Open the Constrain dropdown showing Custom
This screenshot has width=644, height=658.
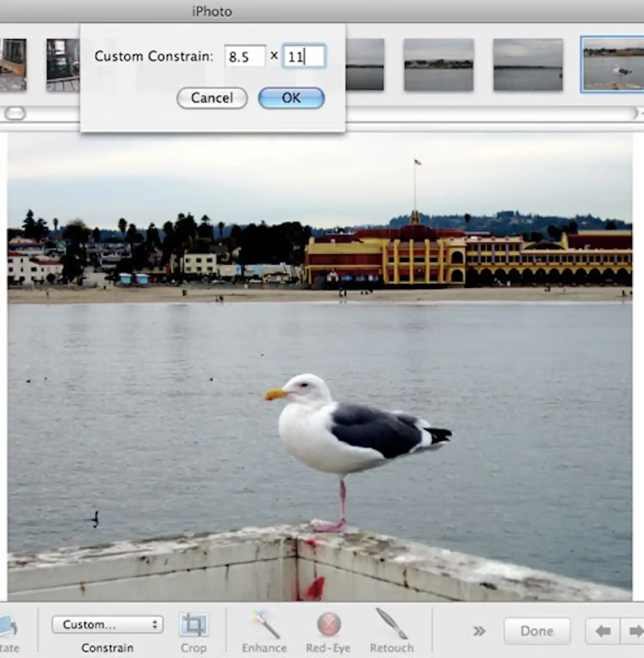point(106,625)
